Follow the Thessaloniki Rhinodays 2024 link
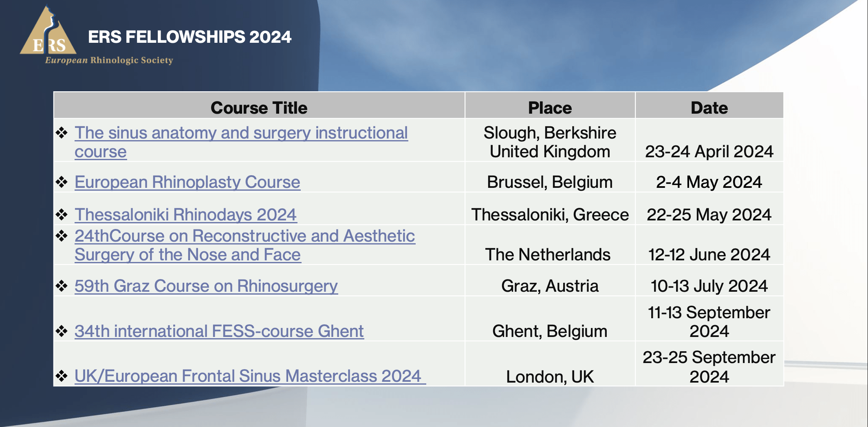 [185, 215]
